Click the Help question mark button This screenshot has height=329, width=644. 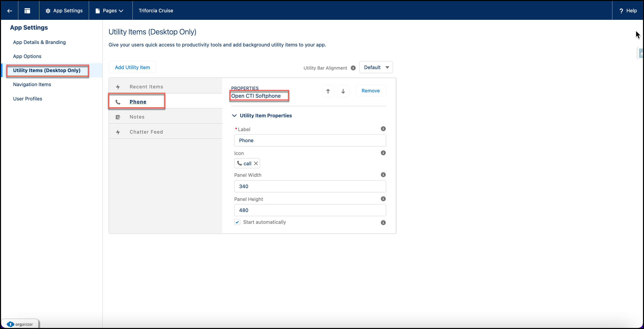(628, 11)
